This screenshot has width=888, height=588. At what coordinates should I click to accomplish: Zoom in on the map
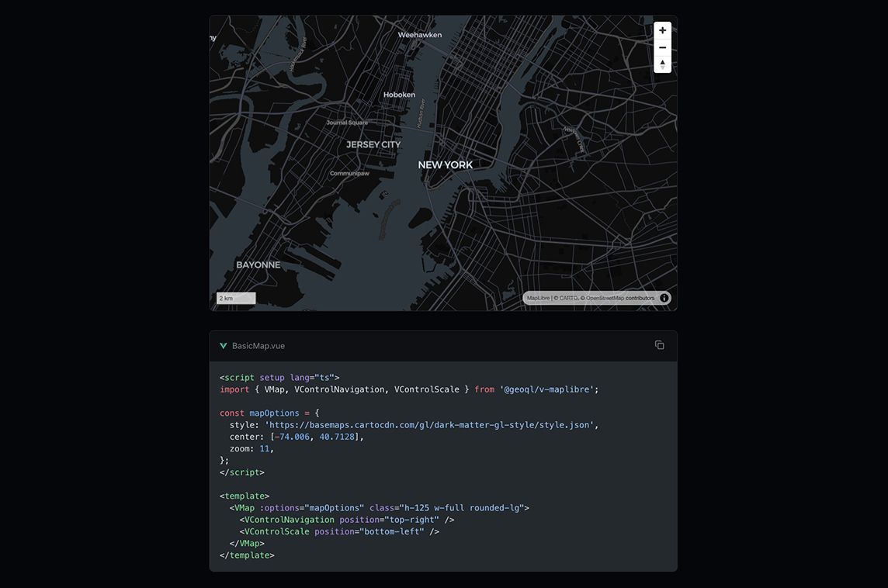(662, 30)
